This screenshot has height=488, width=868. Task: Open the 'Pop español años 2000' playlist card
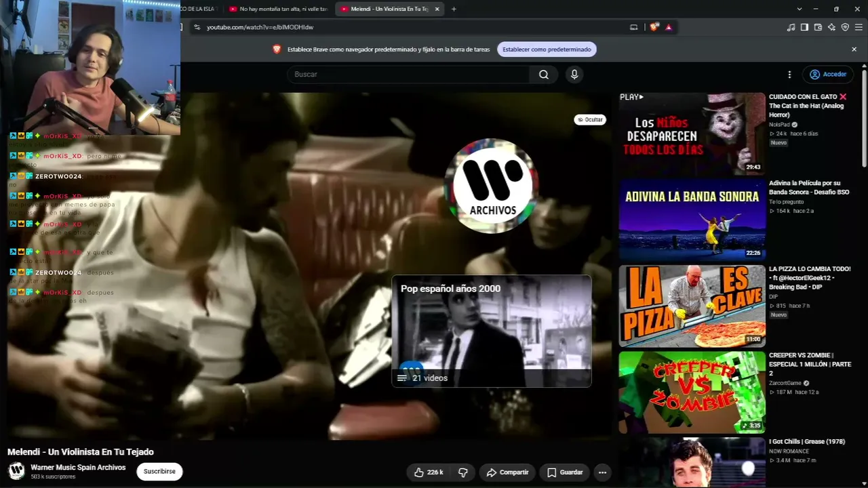(492, 331)
